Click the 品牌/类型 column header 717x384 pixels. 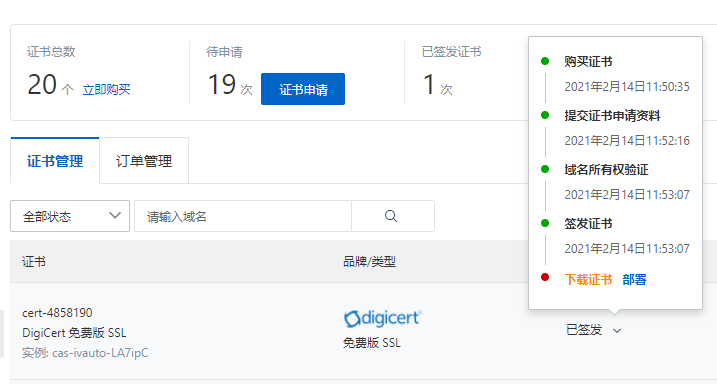(369, 261)
